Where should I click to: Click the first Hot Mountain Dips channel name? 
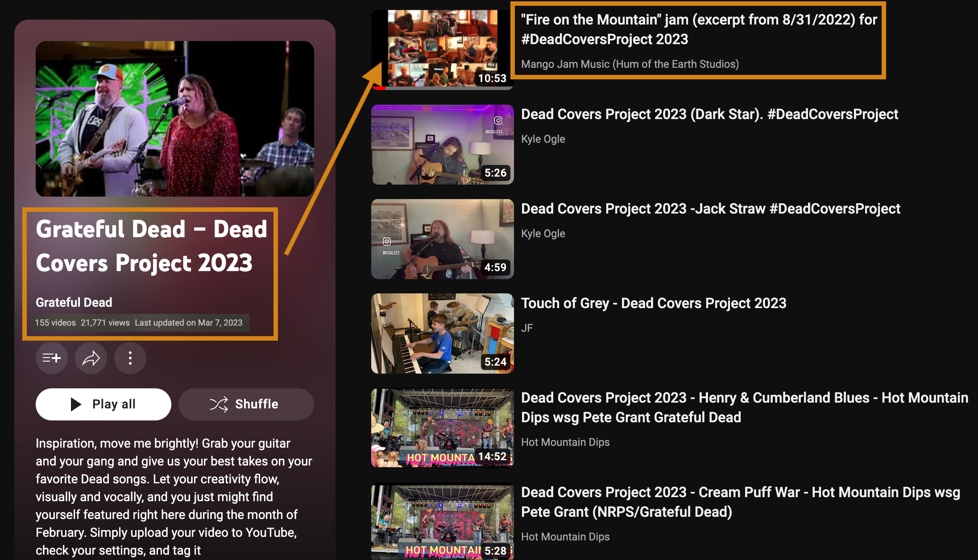click(565, 442)
